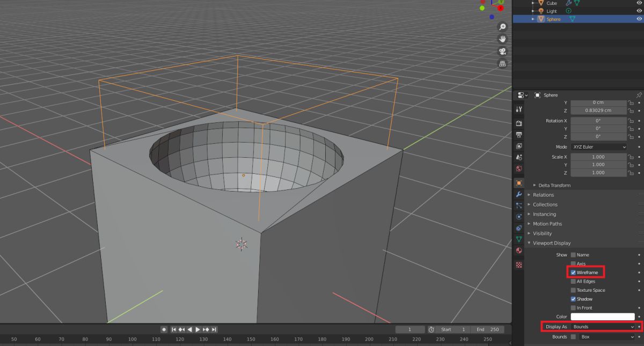Uncheck the Shadow checkbox
This screenshot has width=644, height=346.
pos(573,299)
